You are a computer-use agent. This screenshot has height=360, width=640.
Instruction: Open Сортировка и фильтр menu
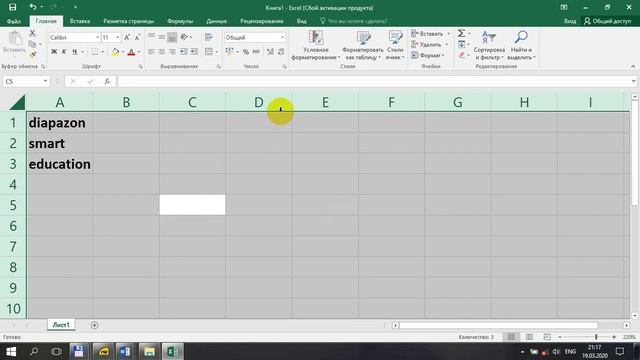[x=489, y=45]
